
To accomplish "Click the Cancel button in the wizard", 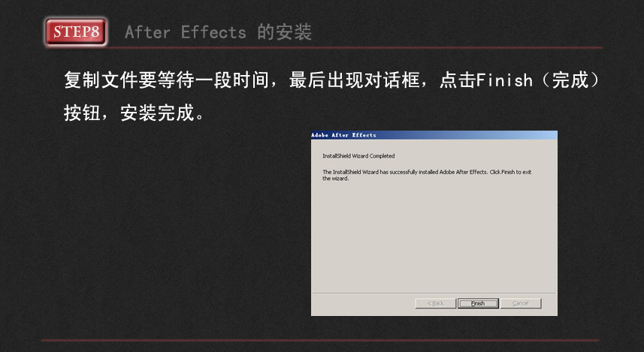I will (x=521, y=303).
